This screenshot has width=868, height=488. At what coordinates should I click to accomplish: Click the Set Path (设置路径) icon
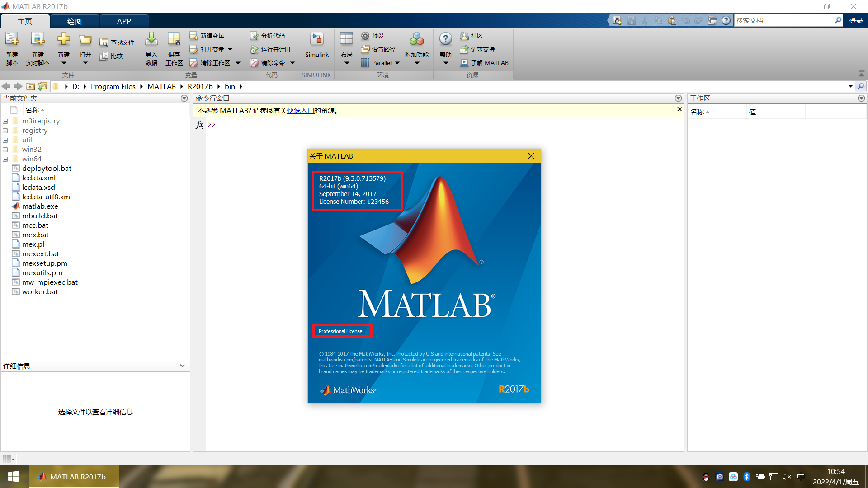365,49
